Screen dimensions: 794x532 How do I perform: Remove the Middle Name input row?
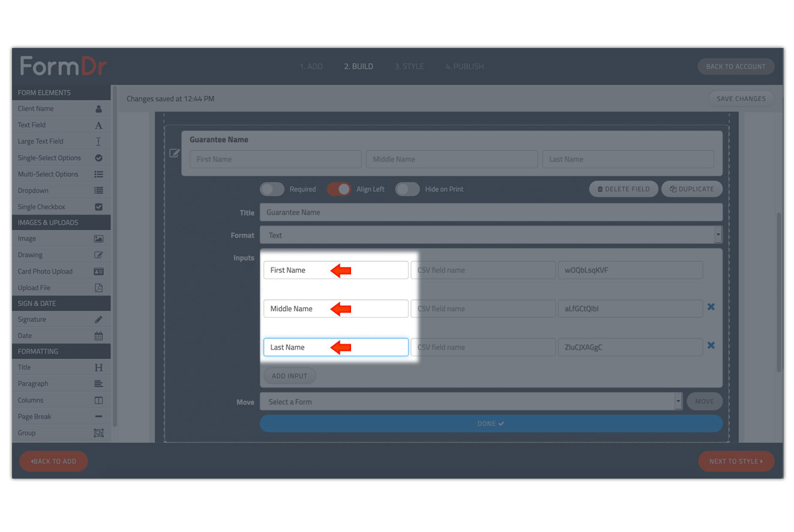(711, 306)
